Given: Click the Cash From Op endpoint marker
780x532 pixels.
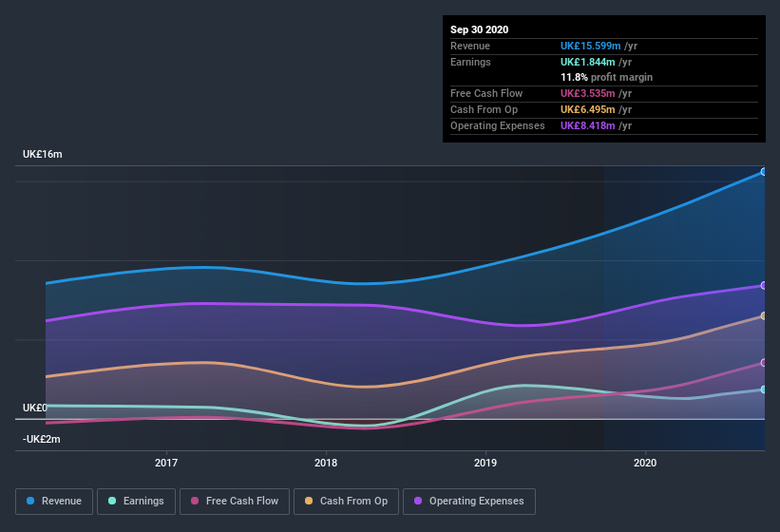Looking at the screenshot, I should (764, 315).
